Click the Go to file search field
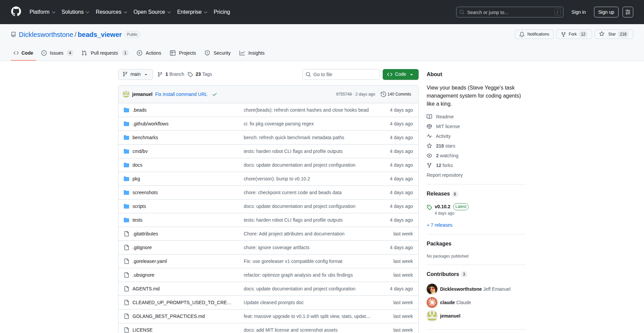Screen dimensions: 644x333 coord(341,74)
